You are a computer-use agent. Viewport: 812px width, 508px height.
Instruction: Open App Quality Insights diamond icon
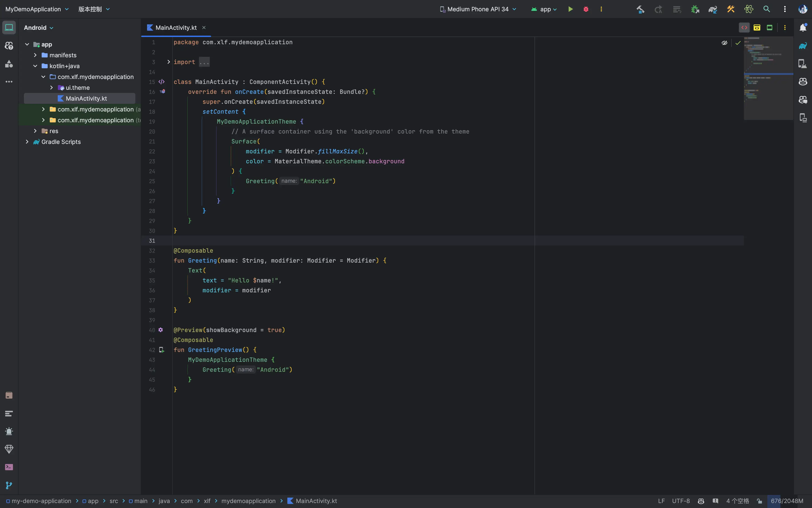click(9, 449)
